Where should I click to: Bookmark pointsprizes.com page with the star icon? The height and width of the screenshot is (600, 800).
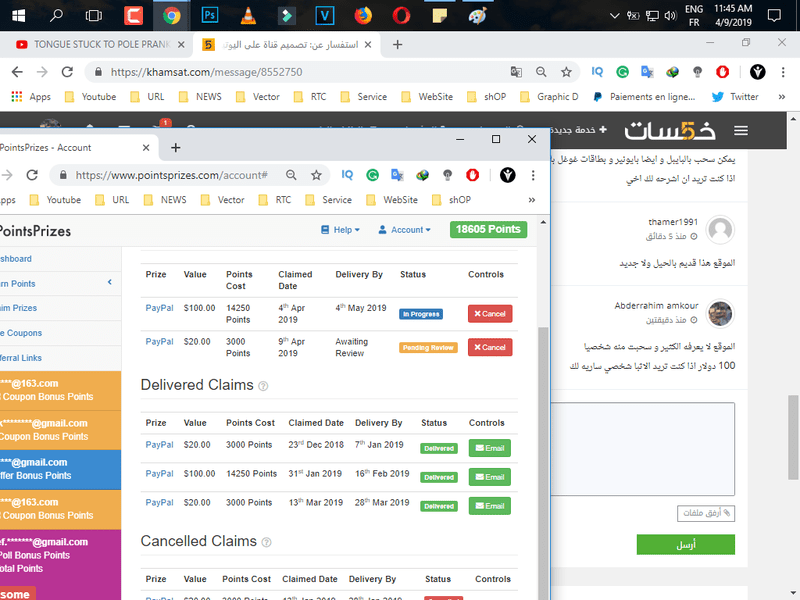pyautogui.click(x=316, y=174)
